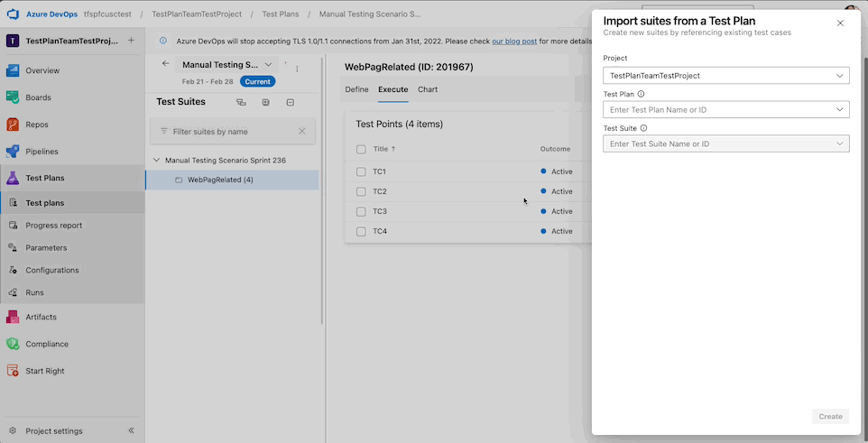
Task: Click the suite tree view icon in Test Suites
Action: click(x=241, y=103)
